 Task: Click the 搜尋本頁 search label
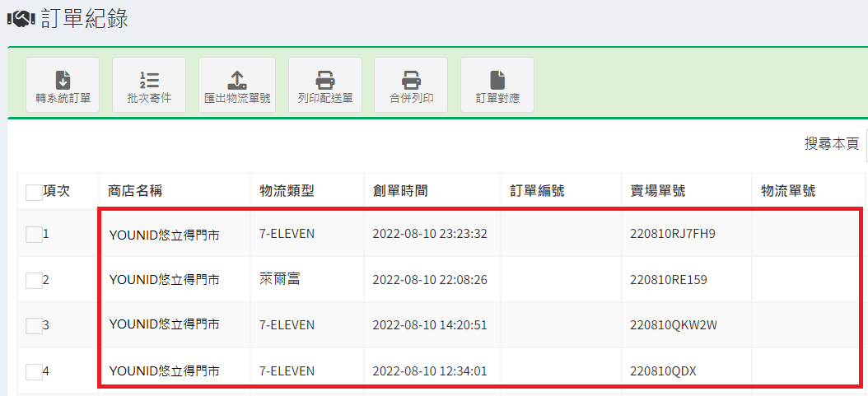pos(831,144)
